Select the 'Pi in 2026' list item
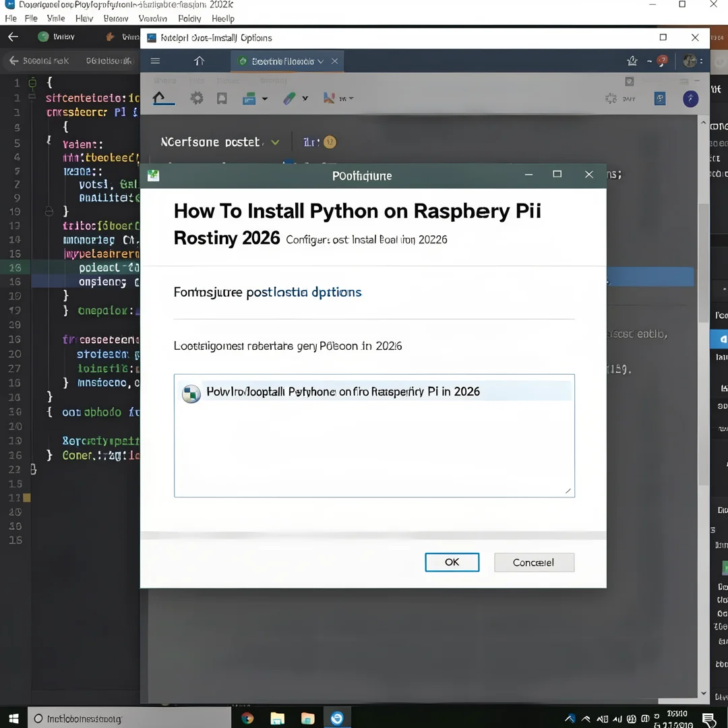This screenshot has width=728, height=728. (374, 392)
